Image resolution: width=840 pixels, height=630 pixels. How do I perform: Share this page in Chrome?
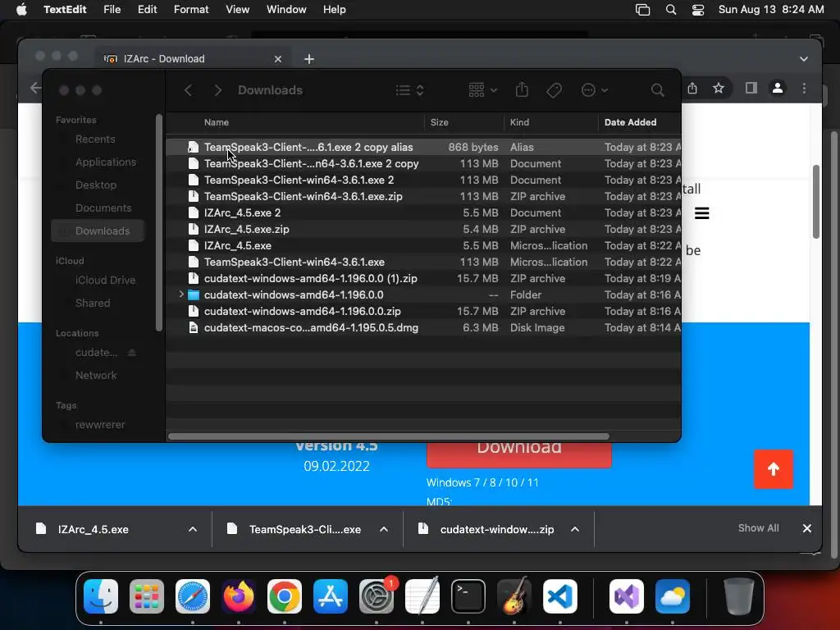(692, 88)
